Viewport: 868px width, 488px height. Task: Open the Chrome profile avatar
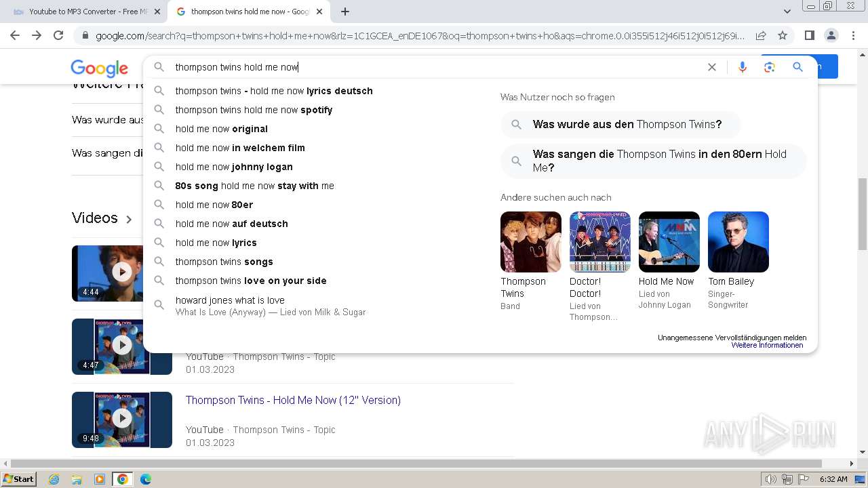831,35
